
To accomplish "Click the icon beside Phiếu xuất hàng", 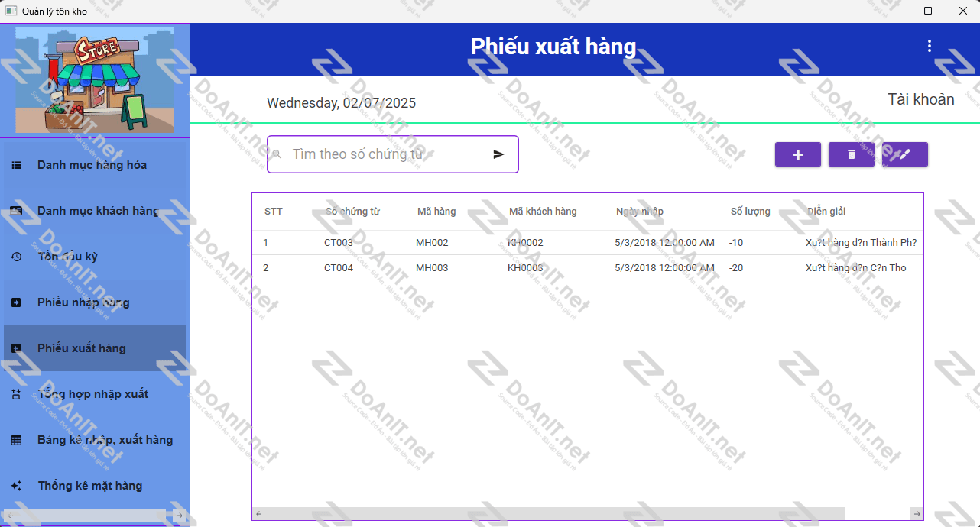I will point(16,348).
